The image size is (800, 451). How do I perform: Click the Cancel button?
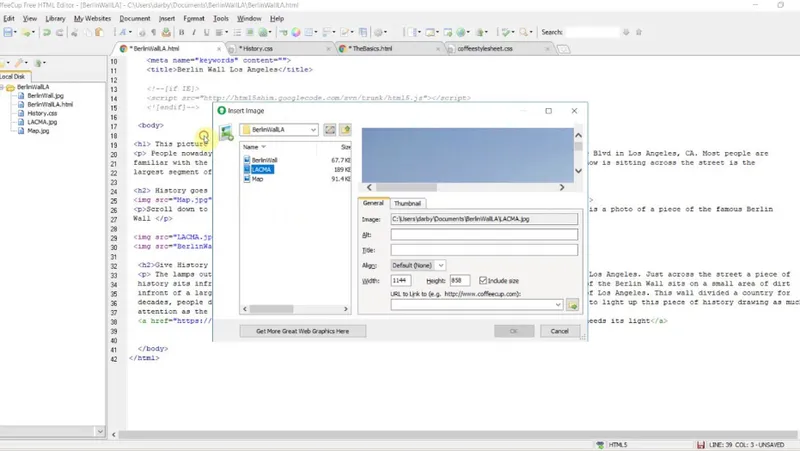pos(559,331)
